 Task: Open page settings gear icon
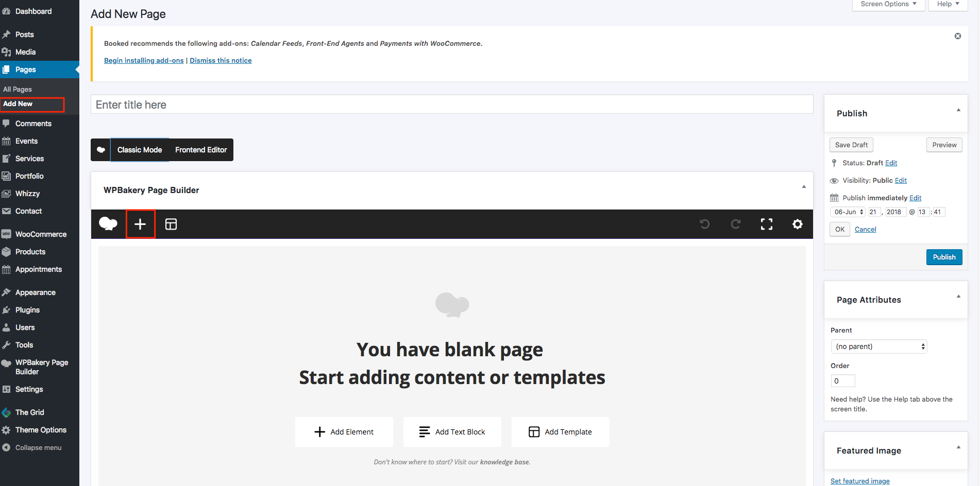click(x=798, y=224)
